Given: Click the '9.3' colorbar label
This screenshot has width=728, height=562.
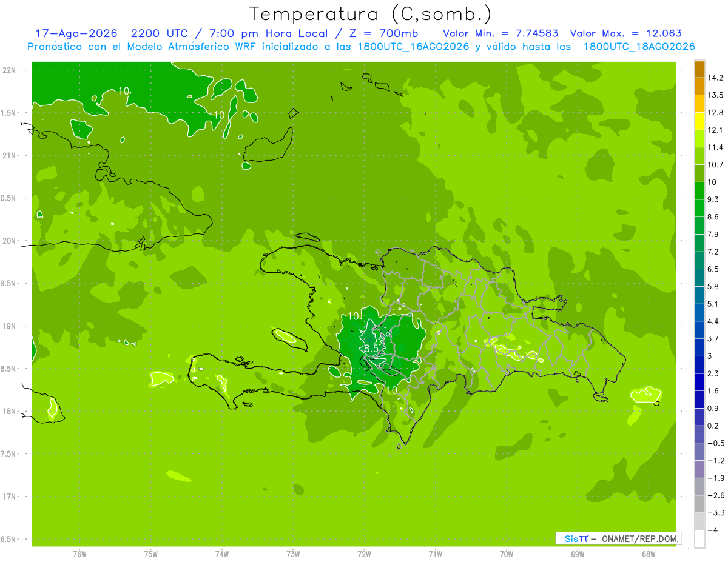Looking at the screenshot, I should 713,199.
